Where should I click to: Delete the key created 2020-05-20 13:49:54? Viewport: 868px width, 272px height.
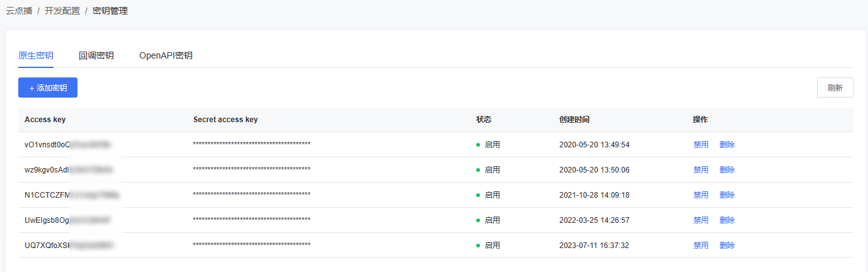(727, 145)
